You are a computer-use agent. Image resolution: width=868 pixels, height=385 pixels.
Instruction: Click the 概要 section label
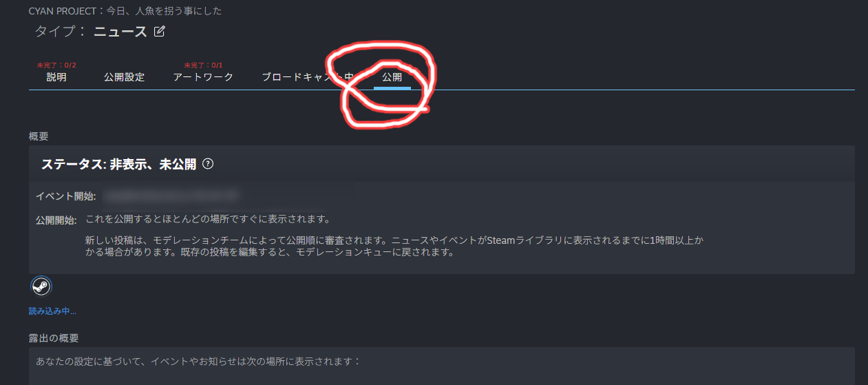(39, 136)
